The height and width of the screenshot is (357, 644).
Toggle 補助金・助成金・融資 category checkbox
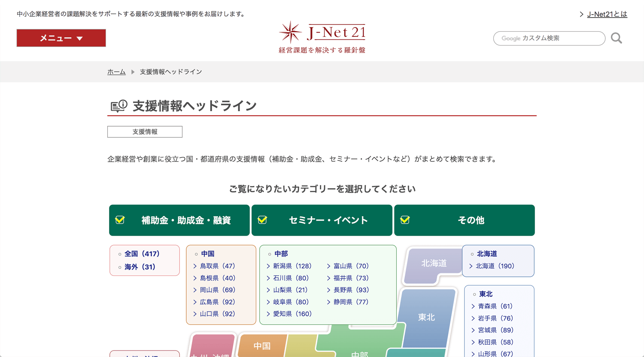pos(179,220)
